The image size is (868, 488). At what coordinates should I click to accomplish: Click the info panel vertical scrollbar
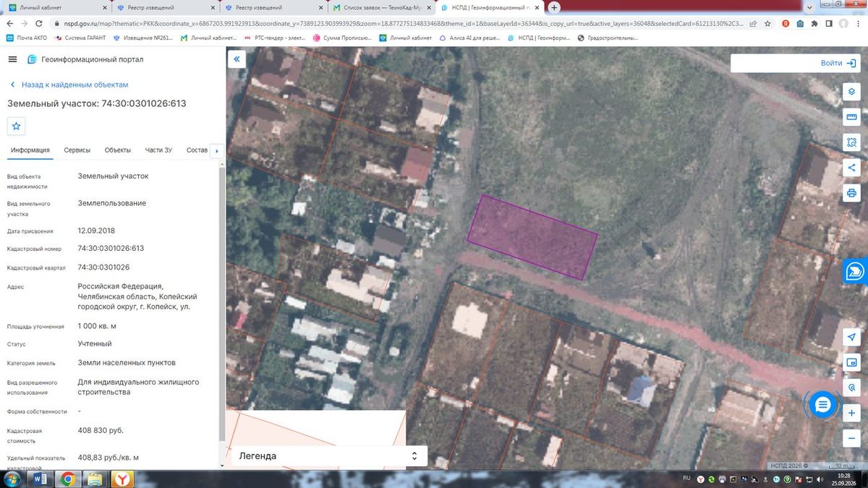click(x=221, y=304)
